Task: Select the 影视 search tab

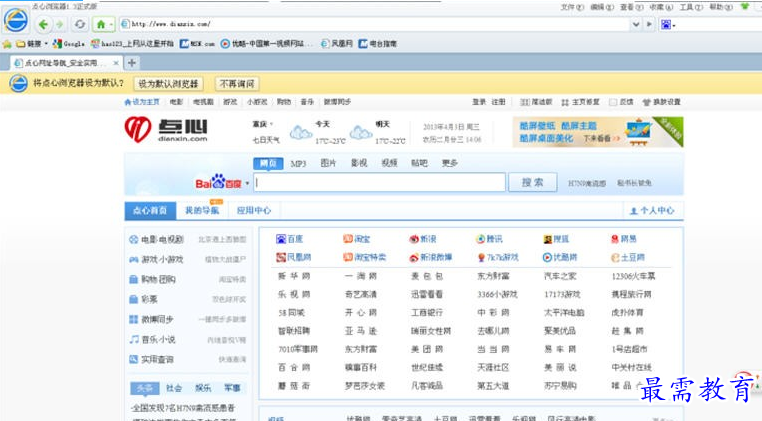Action: point(359,163)
